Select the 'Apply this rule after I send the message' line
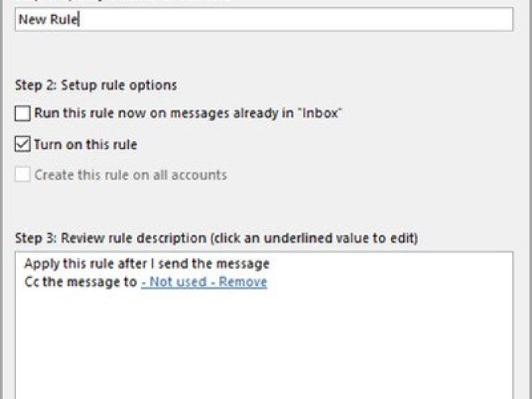 click(x=147, y=264)
